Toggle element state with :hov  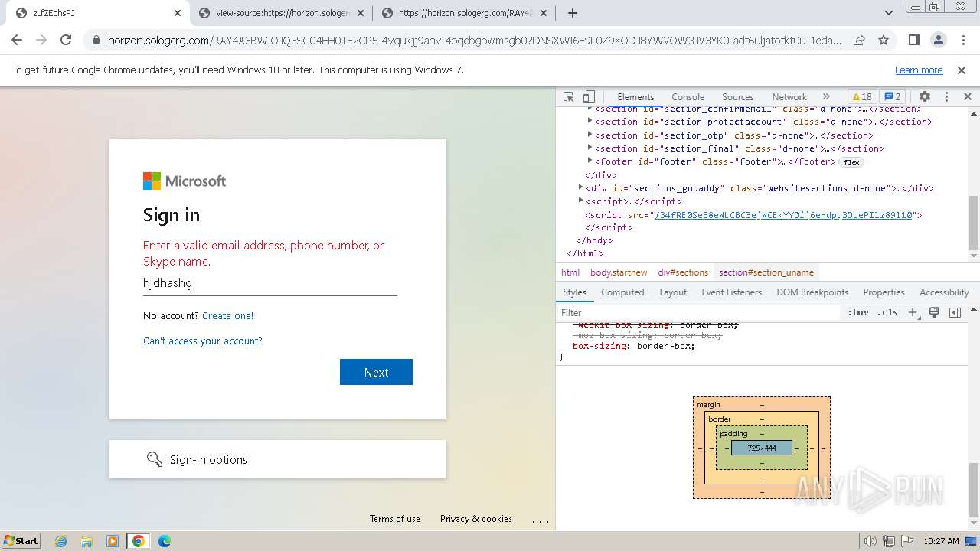pos(858,312)
